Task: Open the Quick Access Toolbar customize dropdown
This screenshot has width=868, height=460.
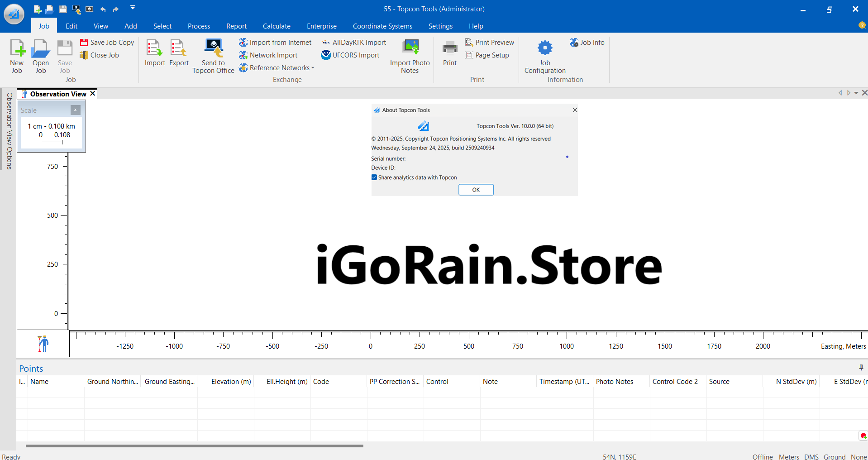Action: (133, 8)
